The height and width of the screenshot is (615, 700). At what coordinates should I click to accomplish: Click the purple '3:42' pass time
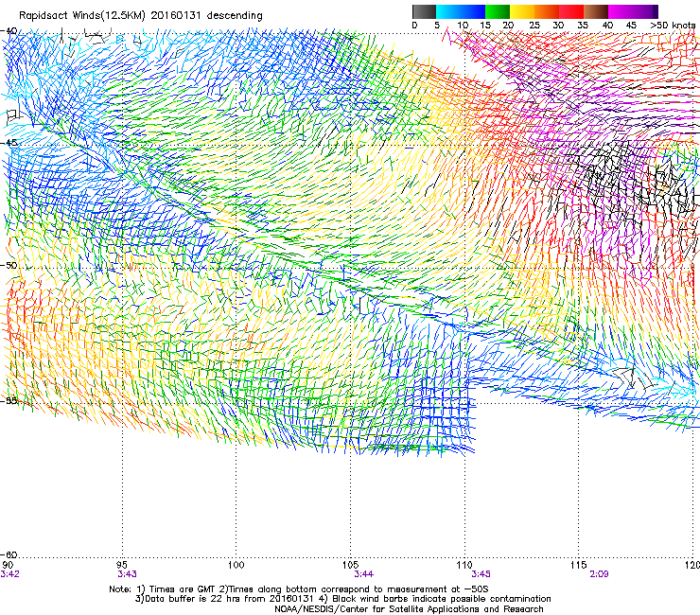click(9, 574)
